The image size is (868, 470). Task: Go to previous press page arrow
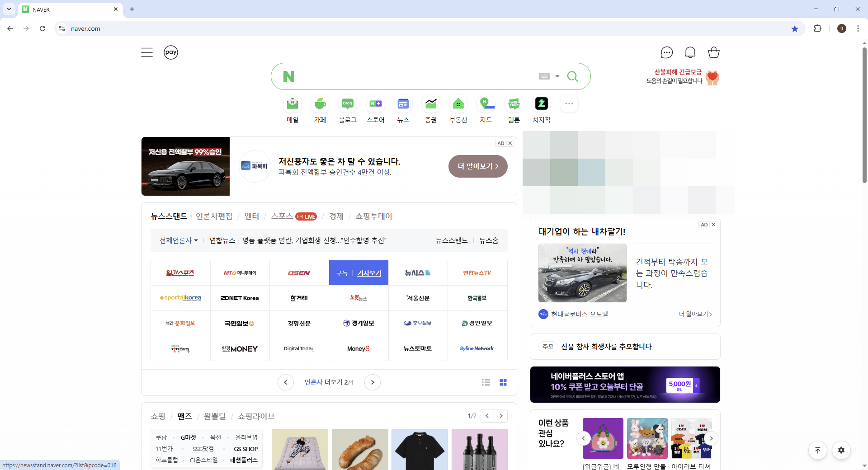286,382
